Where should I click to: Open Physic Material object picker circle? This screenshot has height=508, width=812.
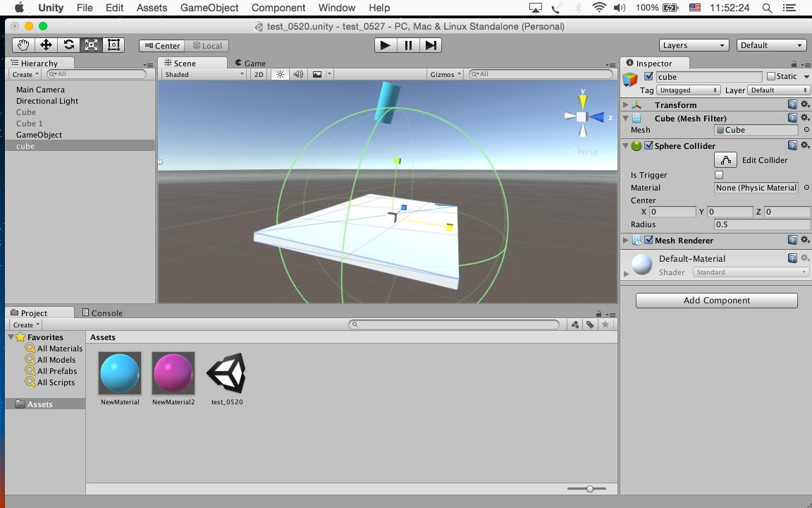pos(806,188)
